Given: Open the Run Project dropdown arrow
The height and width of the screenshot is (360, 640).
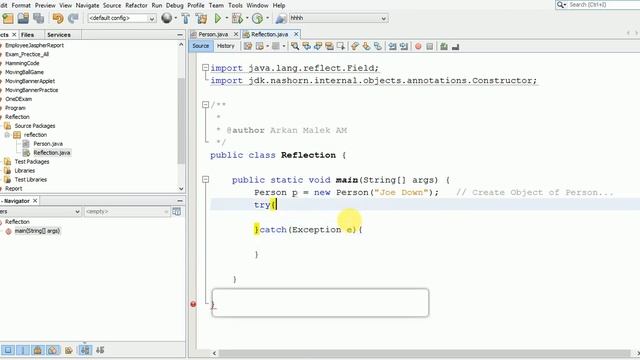Looking at the screenshot, I should (x=227, y=18).
